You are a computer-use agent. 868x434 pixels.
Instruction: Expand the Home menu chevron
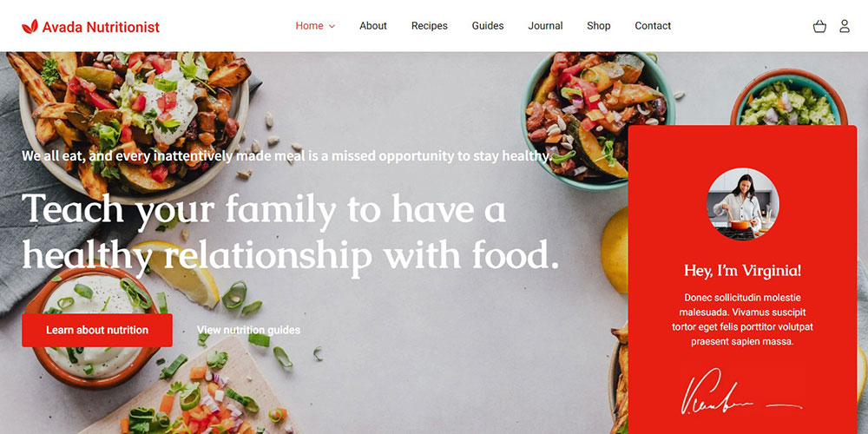(332, 26)
